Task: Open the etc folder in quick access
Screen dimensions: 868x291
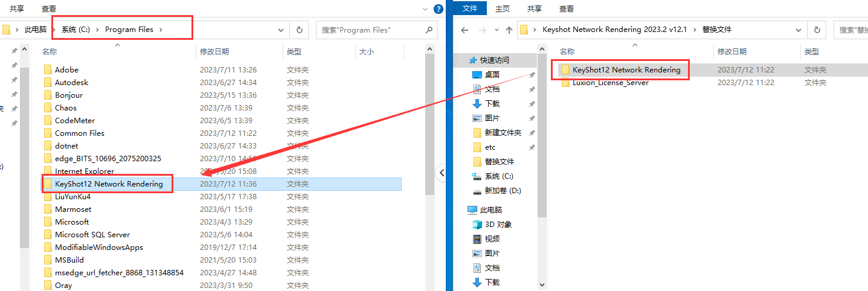Action: click(x=490, y=147)
